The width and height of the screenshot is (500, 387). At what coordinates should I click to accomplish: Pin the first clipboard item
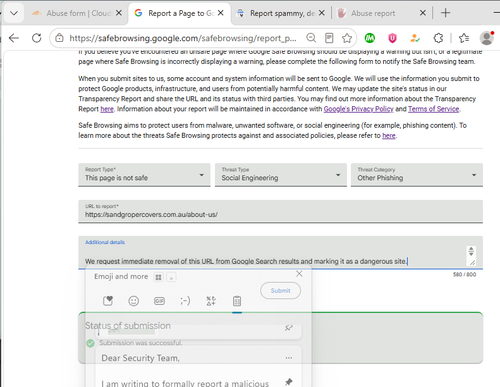(289, 328)
